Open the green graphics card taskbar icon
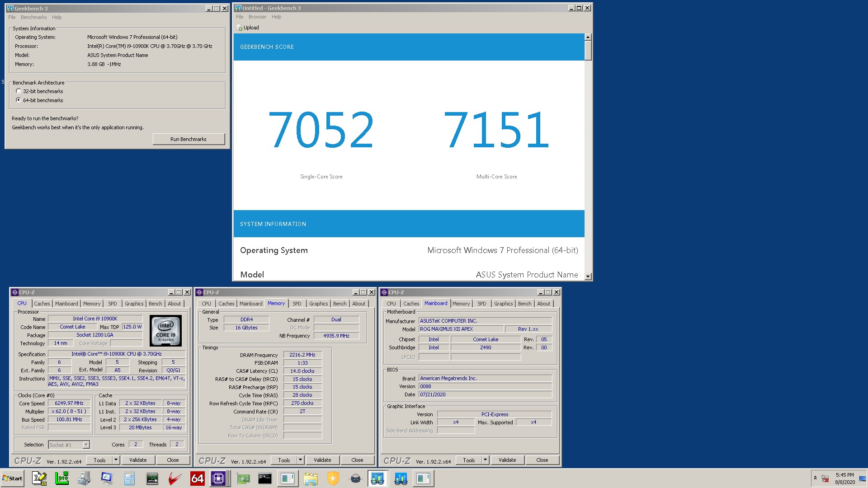The image size is (868, 488). click(x=243, y=479)
